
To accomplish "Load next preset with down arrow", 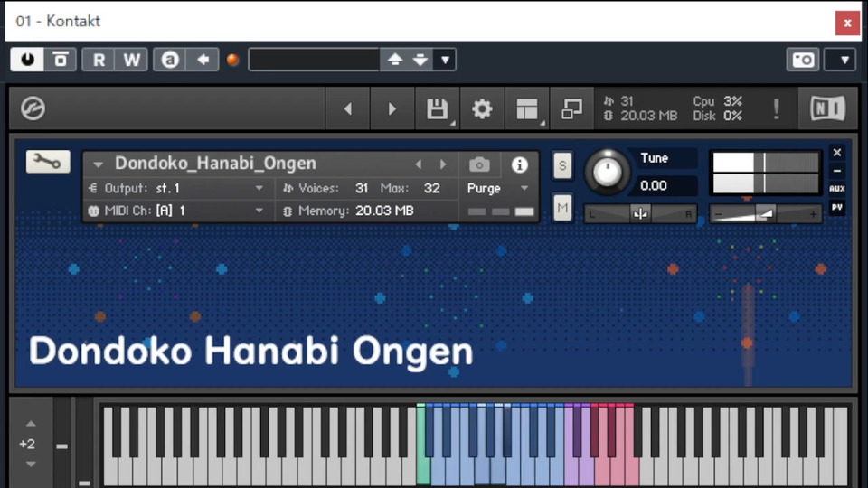I will coord(420,60).
